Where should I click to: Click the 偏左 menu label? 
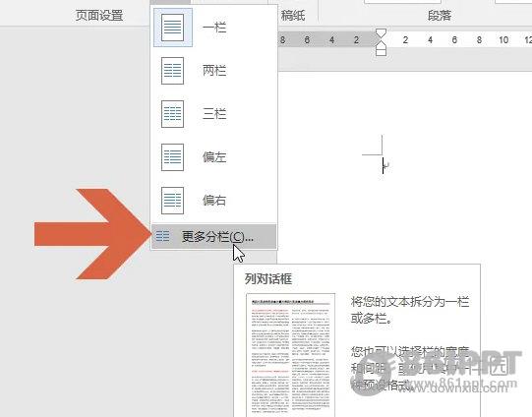click(x=214, y=157)
